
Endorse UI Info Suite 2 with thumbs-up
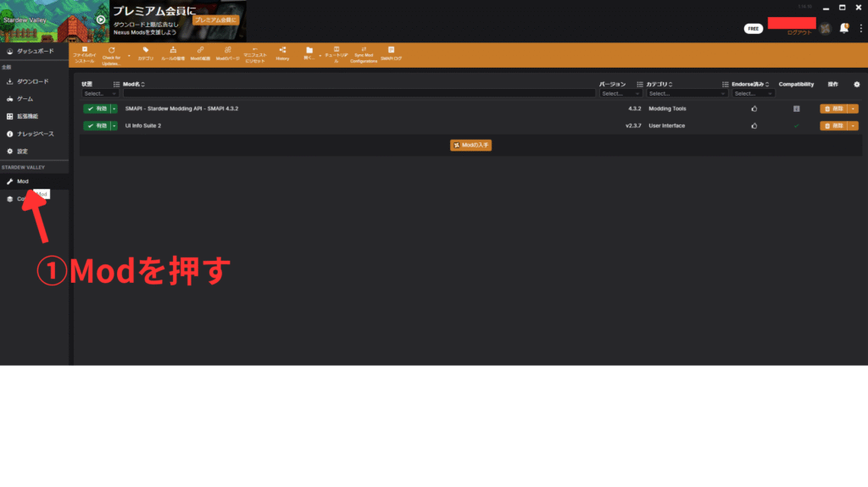754,126
